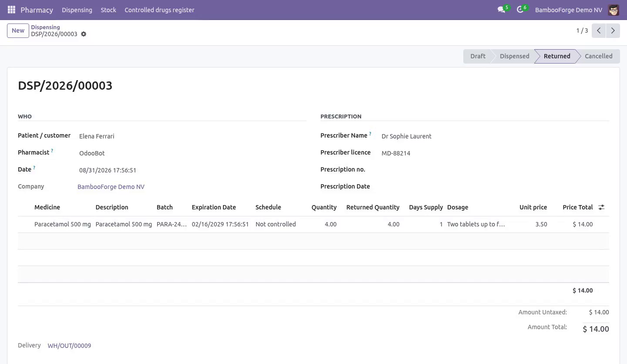Select the Cancelled status stage
Screen dimensions: 627x364
coord(598,56)
